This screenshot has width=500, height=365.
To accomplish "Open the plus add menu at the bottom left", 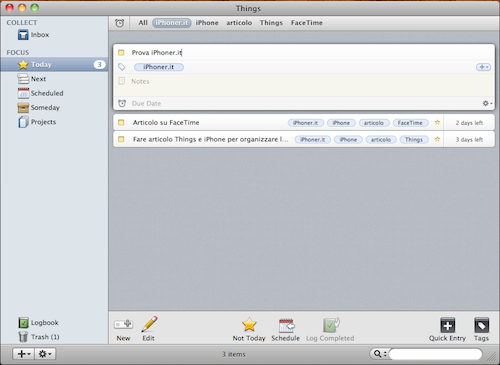I will (24, 354).
